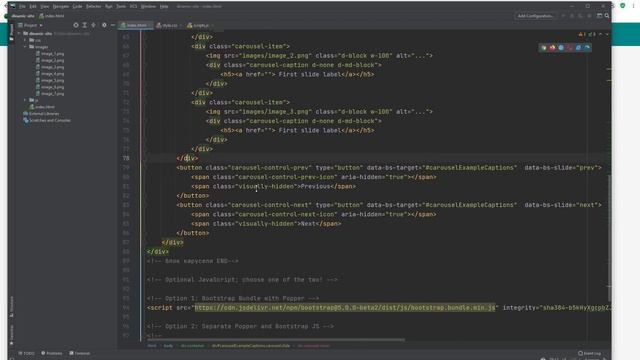Open the Window menu
The image size is (640, 360).
(148, 7)
